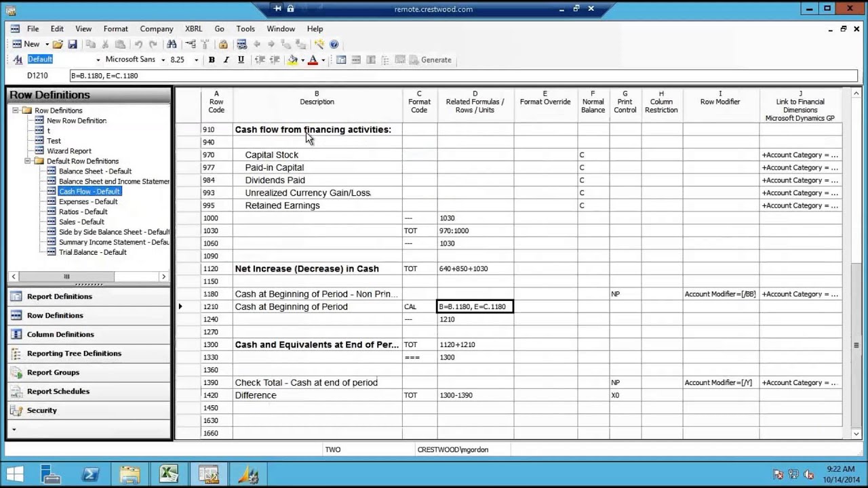The height and width of the screenshot is (488, 868).
Task: Launch Excel from the taskbar
Action: tap(169, 474)
